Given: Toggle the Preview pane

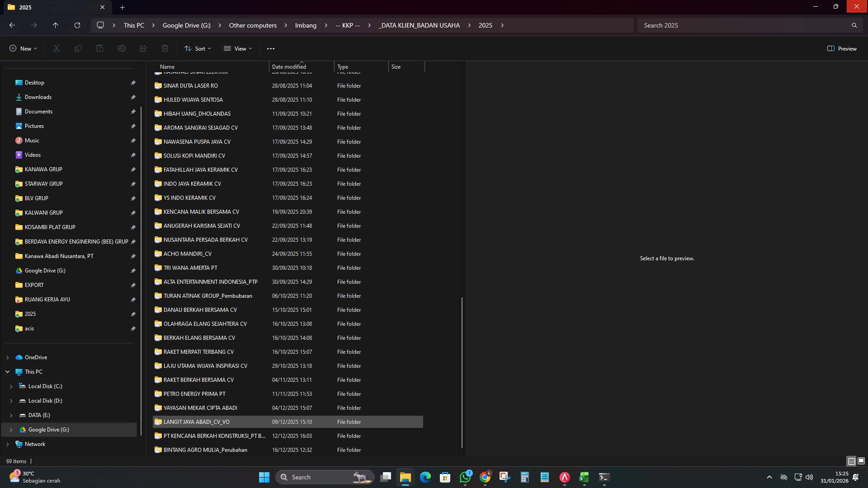Looking at the screenshot, I should 842,48.
